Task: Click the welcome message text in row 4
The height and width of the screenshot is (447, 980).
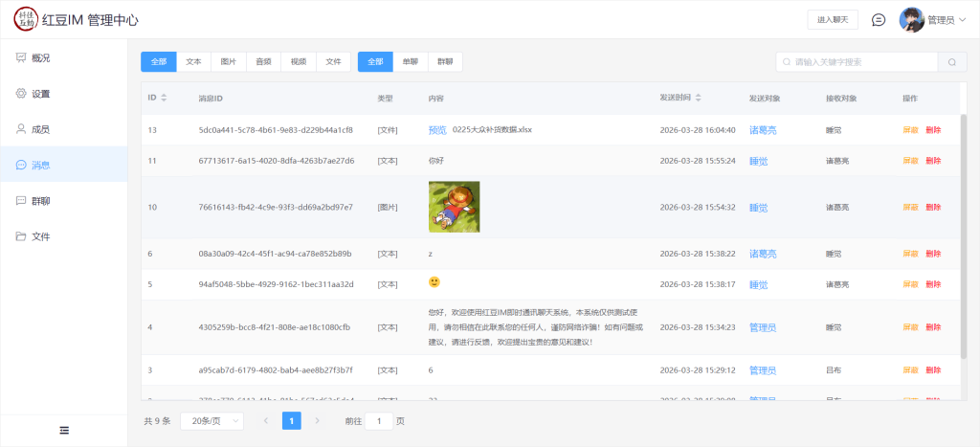Action: [x=536, y=327]
